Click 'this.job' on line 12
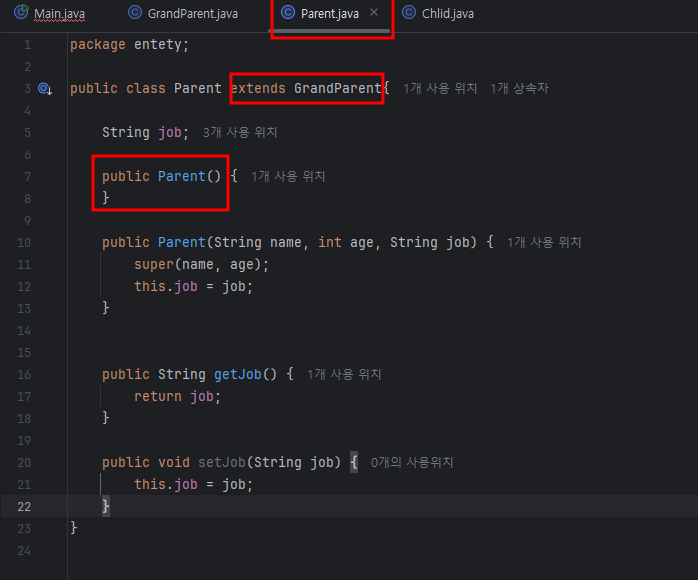The height and width of the screenshot is (580, 698). 166,286
